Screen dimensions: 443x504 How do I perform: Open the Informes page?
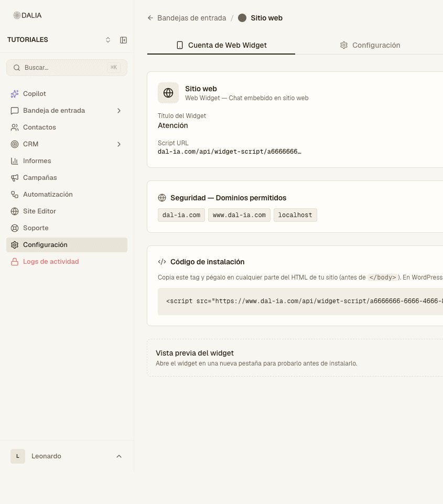67,160
